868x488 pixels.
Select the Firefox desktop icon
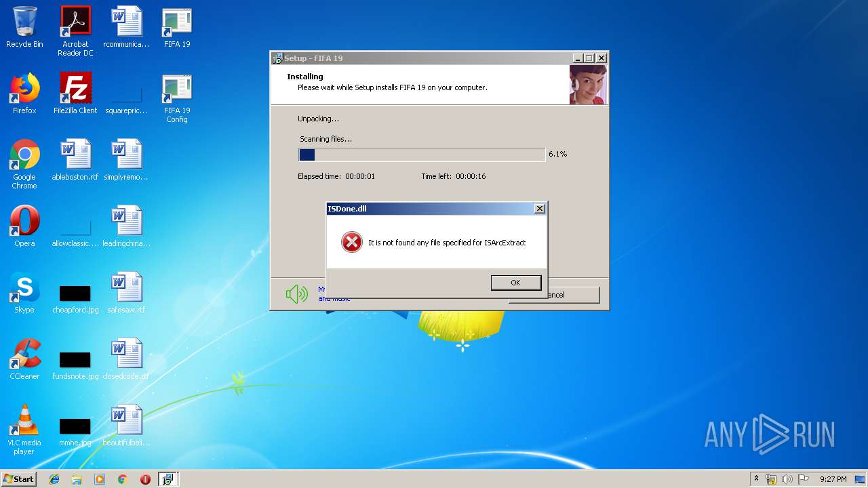point(24,94)
